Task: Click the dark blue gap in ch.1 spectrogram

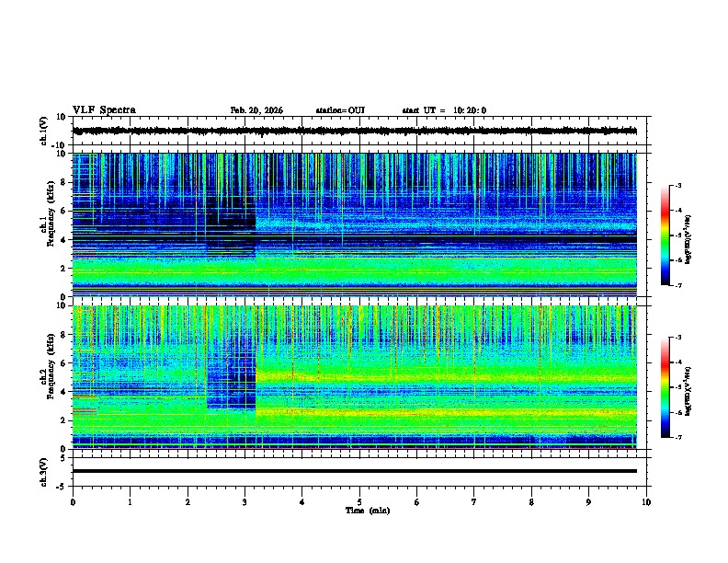Action: [231, 225]
